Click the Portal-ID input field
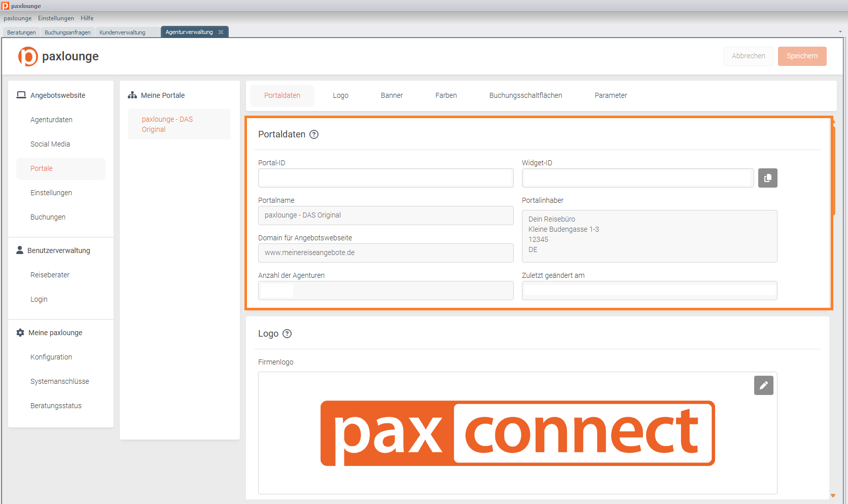This screenshot has width=848, height=504. pos(386,178)
